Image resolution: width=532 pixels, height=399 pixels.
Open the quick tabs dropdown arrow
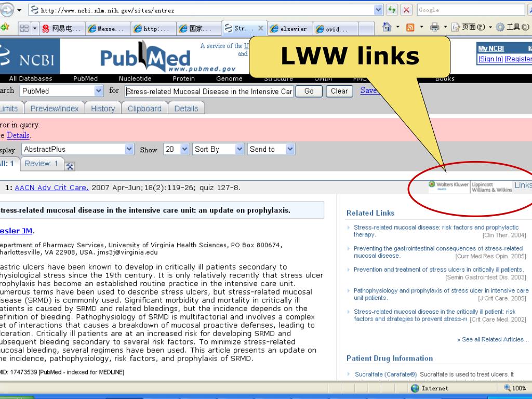pos(35,28)
